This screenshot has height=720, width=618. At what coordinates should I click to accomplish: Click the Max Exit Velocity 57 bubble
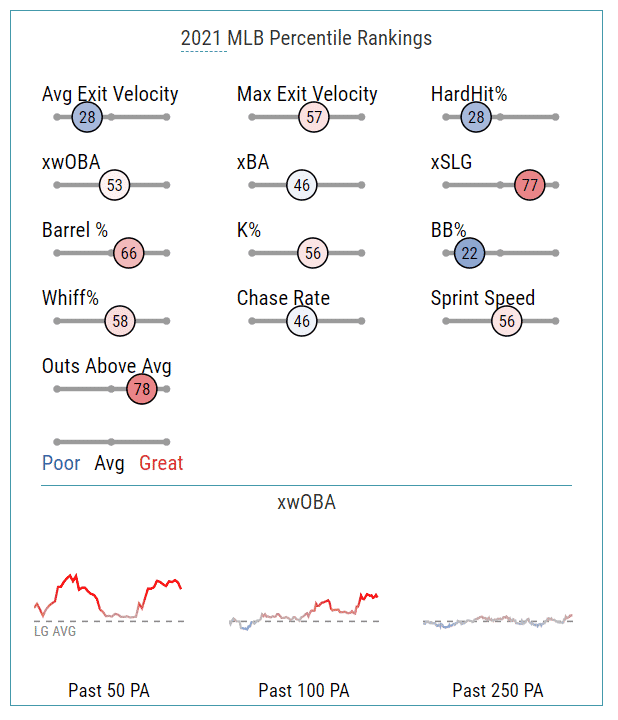(314, 117)
